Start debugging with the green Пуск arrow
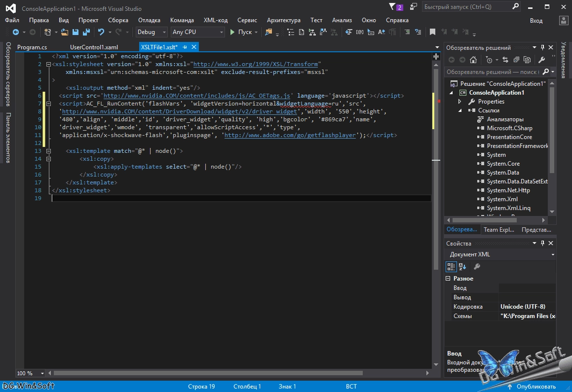The width and height of the screenshot is (572, 392). pyautogui.click(x=232, y=32)
